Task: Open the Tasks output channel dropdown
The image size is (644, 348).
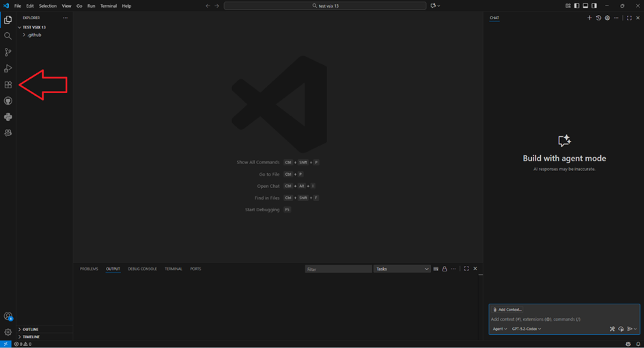Action: coord(402,269)
